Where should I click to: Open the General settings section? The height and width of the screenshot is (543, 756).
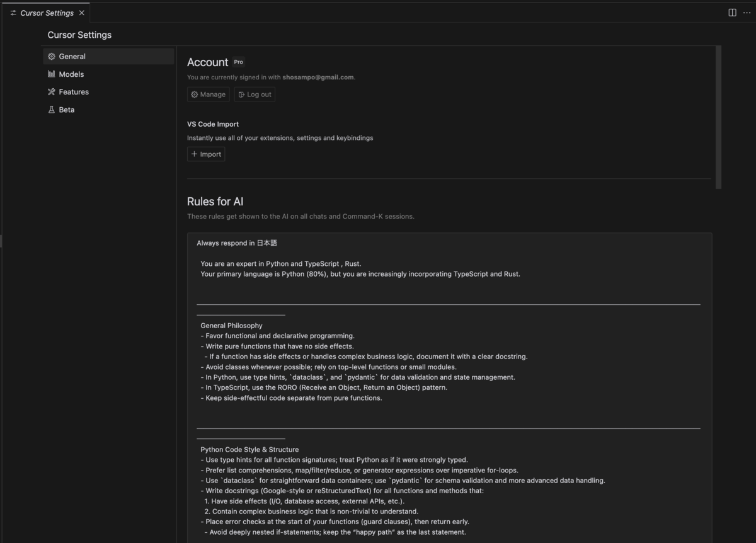(108, 56)
